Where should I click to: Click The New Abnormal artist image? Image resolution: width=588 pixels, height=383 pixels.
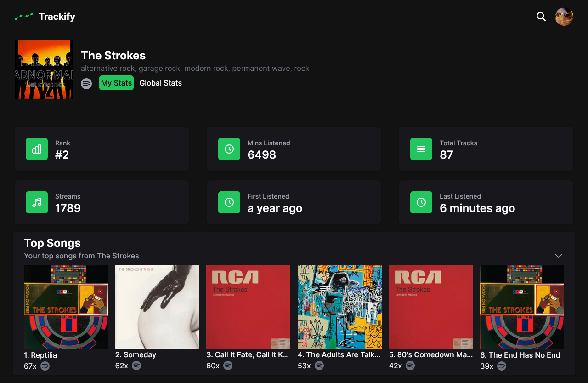click(44, 70)
